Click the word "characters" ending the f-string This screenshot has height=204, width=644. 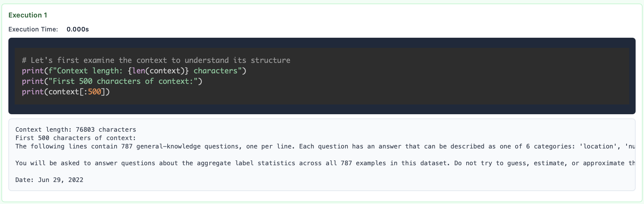tap(215, 71)
